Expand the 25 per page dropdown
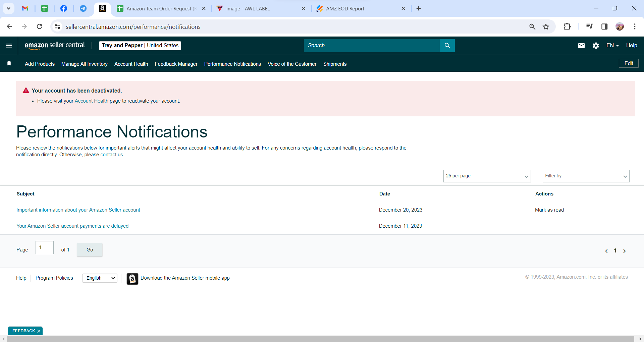 pos(487,176)
